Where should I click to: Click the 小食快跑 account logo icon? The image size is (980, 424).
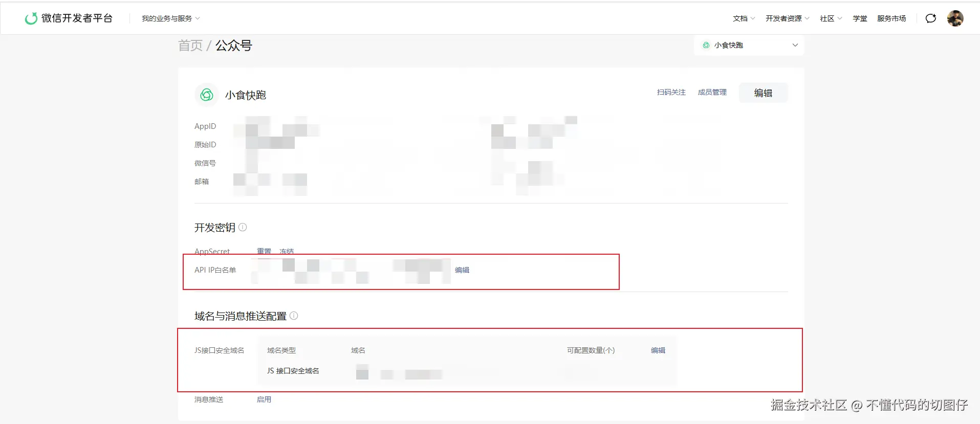click(207, 95)
